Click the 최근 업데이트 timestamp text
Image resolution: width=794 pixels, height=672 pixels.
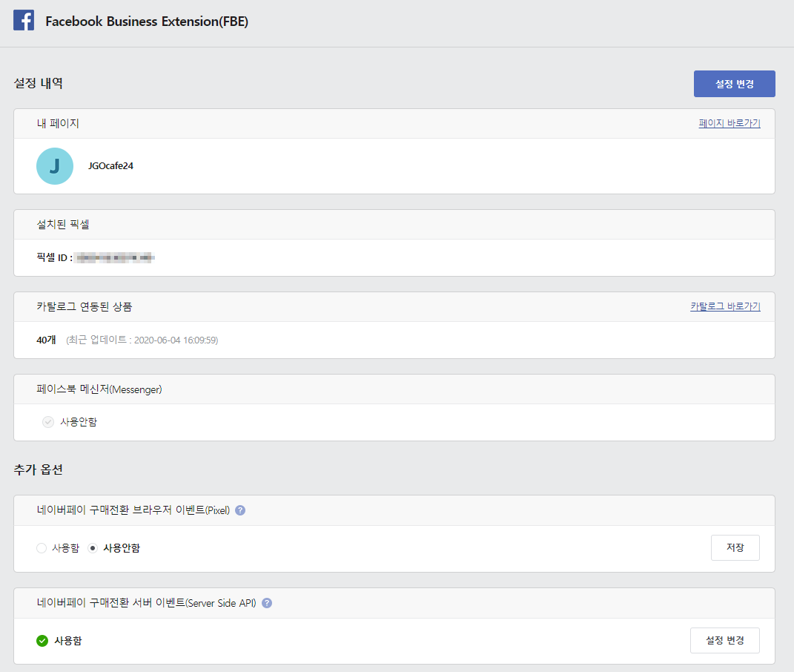click(x=142, y=340)
